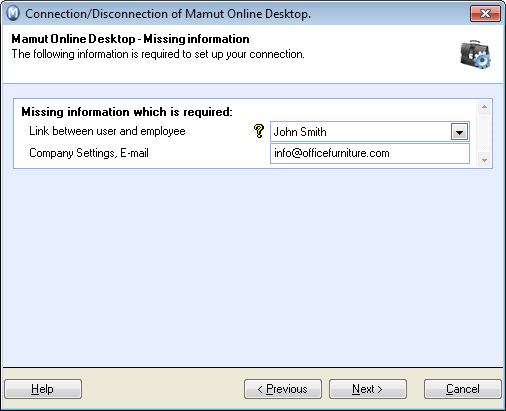
Task: Click the 'Link between user and employee' label
Action: (107, 131)
